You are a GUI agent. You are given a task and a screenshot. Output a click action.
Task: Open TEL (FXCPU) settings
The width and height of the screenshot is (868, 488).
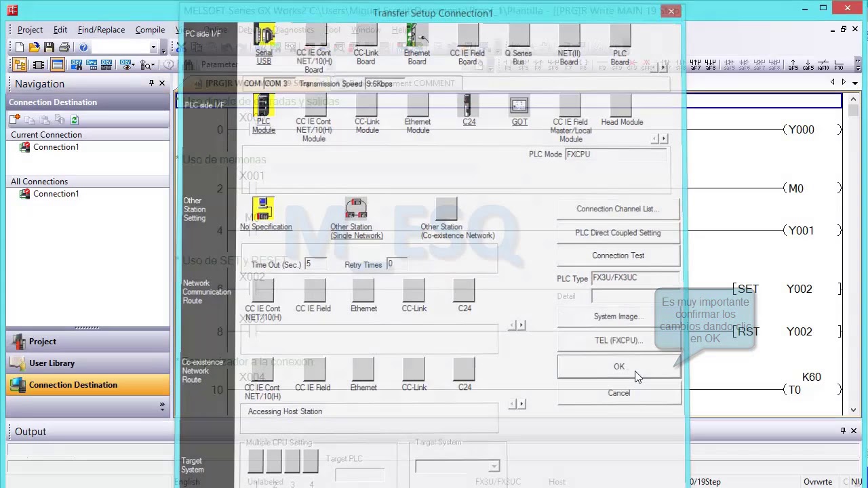pyautogui.click(x=618, y=340)
